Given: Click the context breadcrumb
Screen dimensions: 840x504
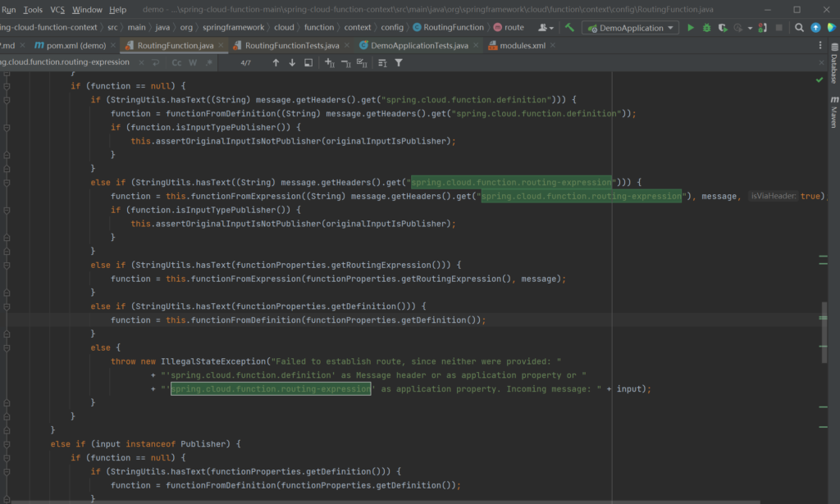Looking at the screenshot, I should coord(358,27).
